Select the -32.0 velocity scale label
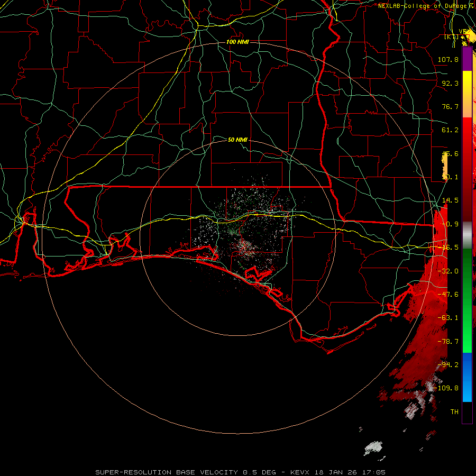Screen dimensions: 476x476 click(x=448, y=271)
